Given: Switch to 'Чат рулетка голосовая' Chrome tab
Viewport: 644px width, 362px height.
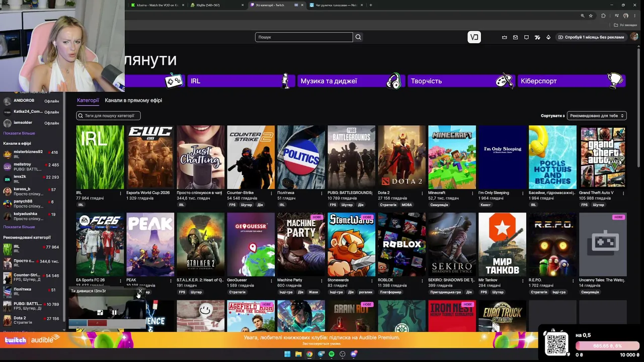Looking at the screenshot, I should (337, 5).
